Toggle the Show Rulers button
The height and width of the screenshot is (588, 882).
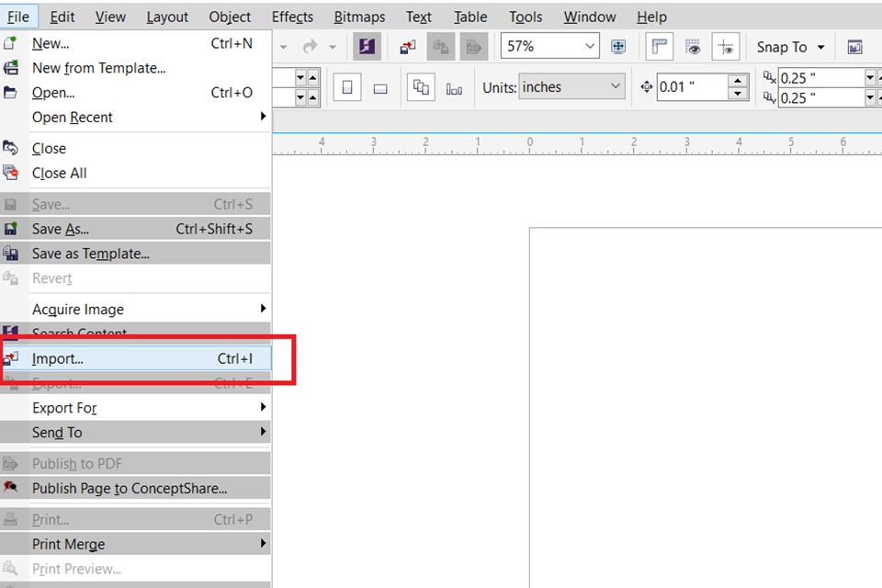coord(660,47)
